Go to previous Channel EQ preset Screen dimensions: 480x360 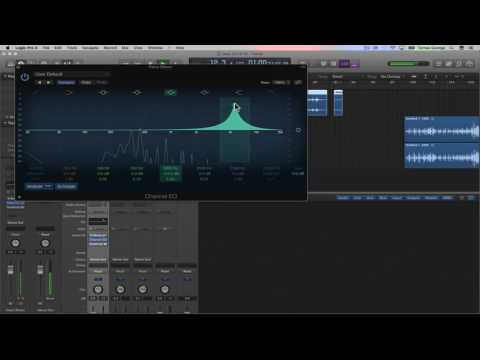39,82
